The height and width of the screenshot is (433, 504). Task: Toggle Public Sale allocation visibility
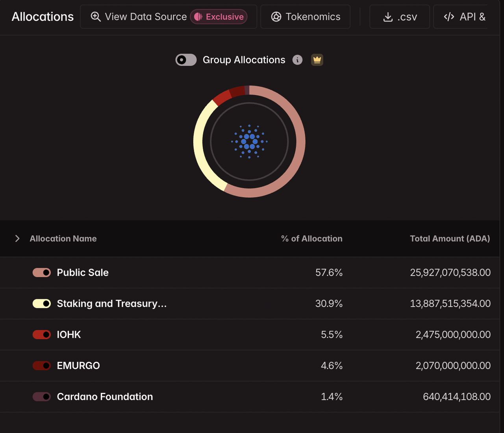(x=42, y=272)
